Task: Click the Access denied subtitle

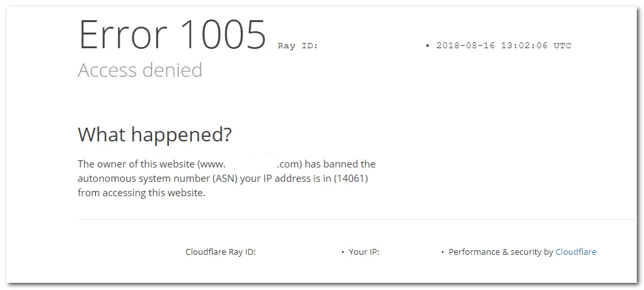Action: (140, 70)
